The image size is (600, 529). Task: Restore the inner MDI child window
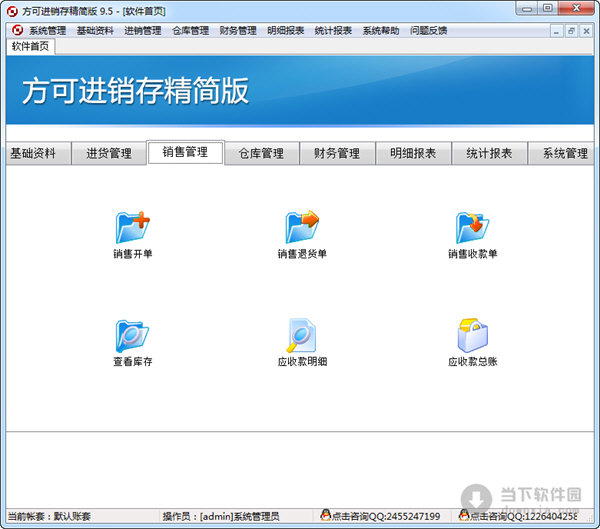pyautogui.click(x=571, y=31)
